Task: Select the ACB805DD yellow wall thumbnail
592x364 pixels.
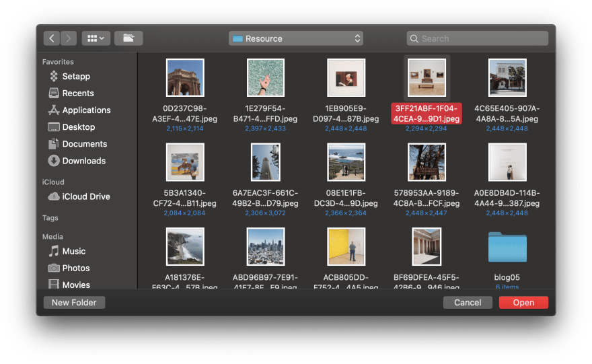Action: click(x=346, y=246)
